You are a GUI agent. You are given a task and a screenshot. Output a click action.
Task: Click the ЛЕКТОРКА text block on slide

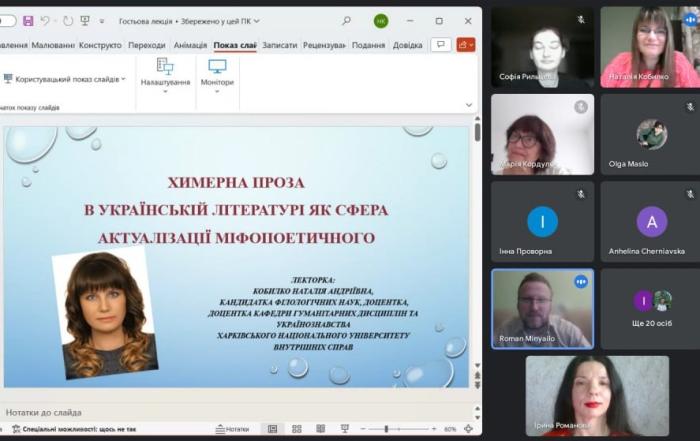(313, 313)
